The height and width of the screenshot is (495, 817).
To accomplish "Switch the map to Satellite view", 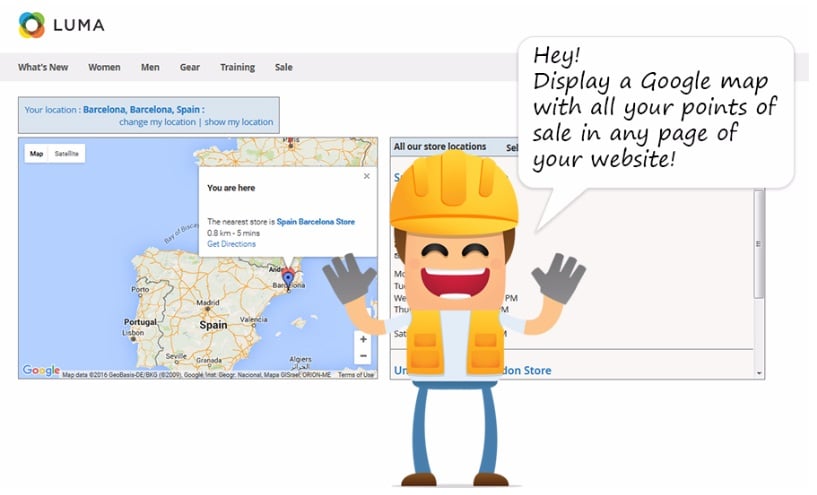I will (67, 153).
